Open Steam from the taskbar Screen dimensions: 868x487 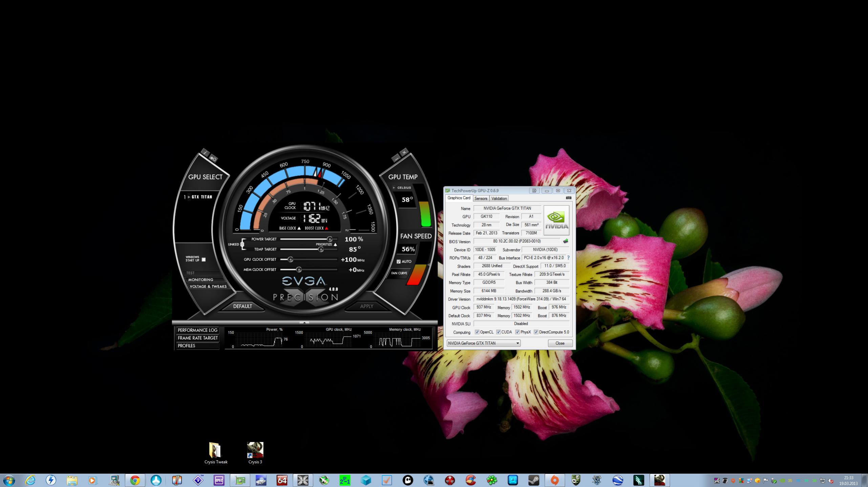click(534, 480)
